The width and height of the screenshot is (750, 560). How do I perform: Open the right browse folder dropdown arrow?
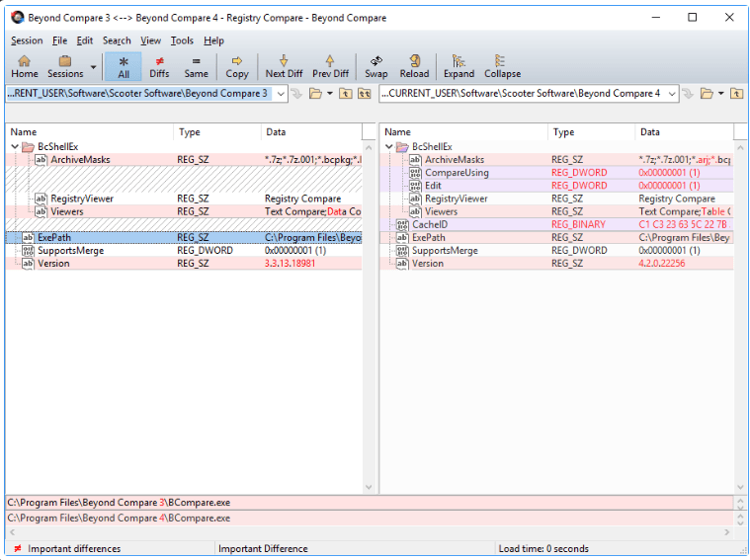720,94
